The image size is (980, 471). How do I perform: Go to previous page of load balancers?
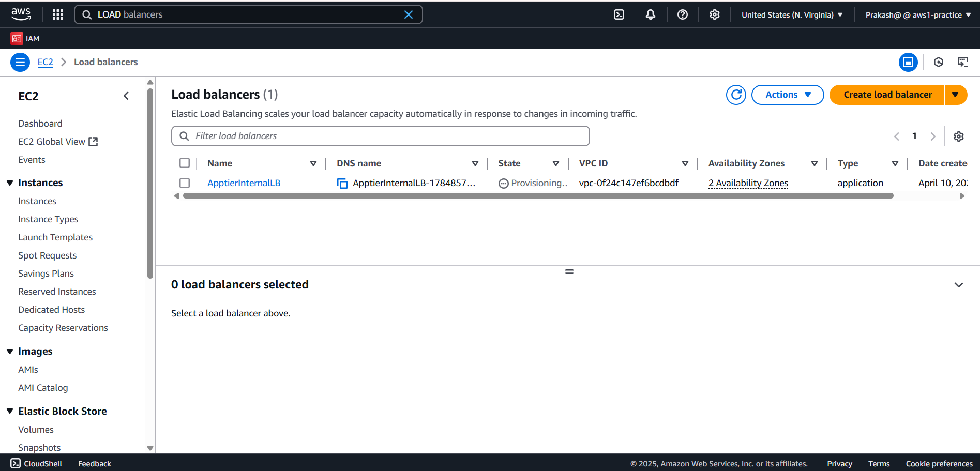click(x=897, y=136)
